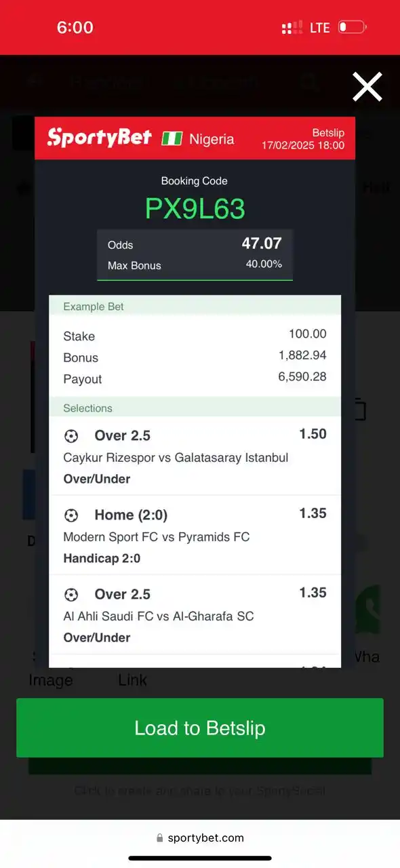
Task: Tap the lock icon beside sportybet.com
Action: click(x=160, y=838)
